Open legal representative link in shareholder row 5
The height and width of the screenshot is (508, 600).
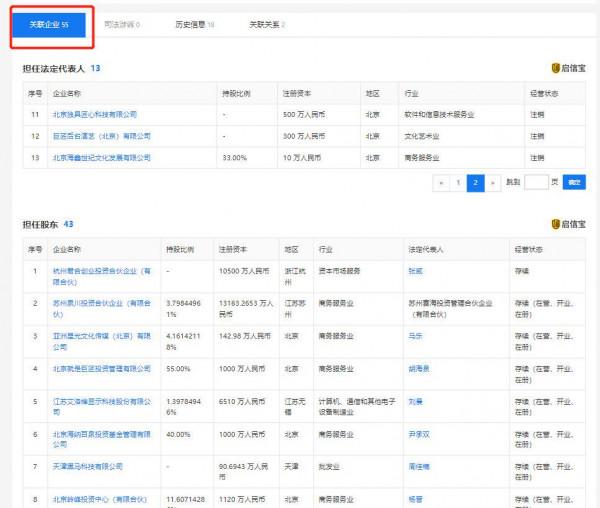pyautogui.click(x=416, y=402)
